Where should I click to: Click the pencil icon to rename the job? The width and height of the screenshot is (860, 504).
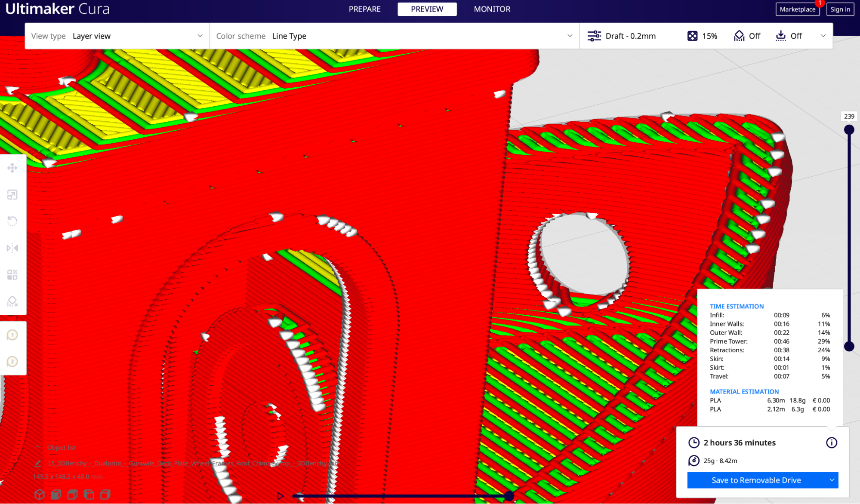(x=38, y=463)
